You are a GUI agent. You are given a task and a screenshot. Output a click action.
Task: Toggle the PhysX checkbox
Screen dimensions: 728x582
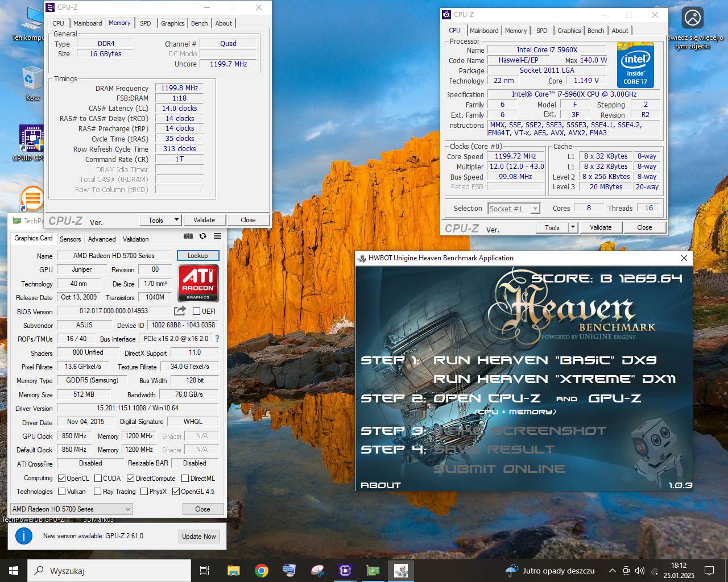coord(144,492)
